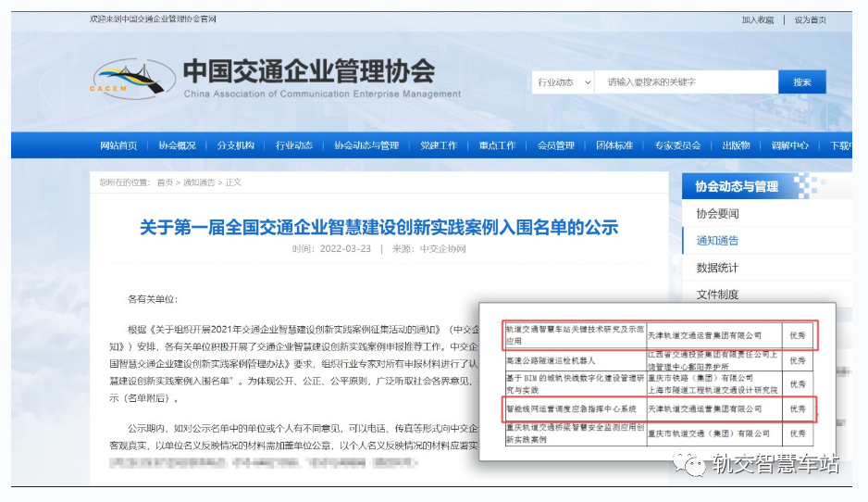Click table cell 重庆市轨道交通（集团）有限公司
The height and width of the screenshot is (502, 868).
(709, 433)
